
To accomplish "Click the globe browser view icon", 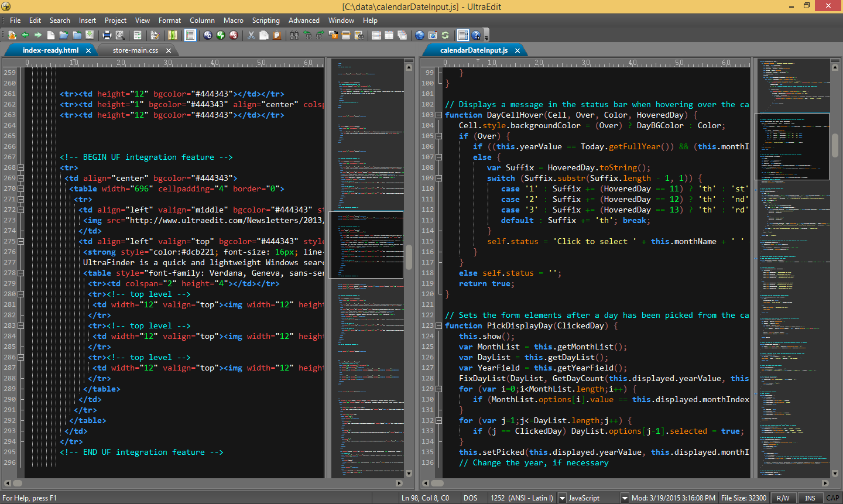I will 419,35.
